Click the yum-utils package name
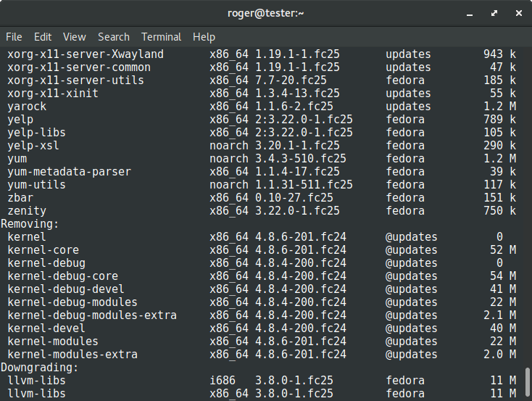Viewport: 532px width, 401px height. coord(37,185)
